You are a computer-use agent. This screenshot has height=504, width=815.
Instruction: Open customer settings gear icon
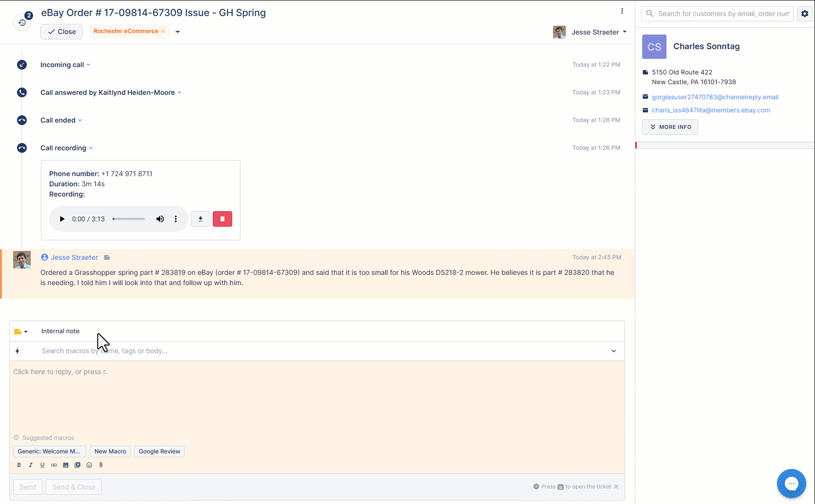[x=805, y=14]
